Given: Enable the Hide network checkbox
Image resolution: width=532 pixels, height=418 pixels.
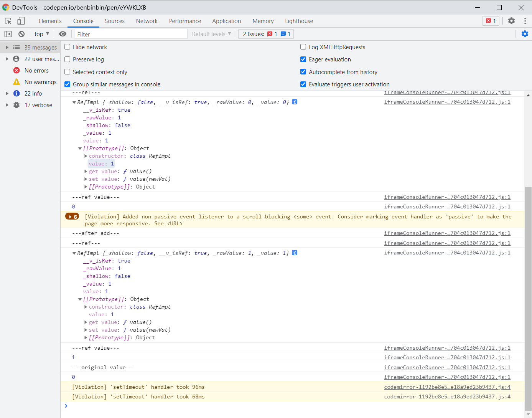Looking at the screenshot, I should [68, 47].
